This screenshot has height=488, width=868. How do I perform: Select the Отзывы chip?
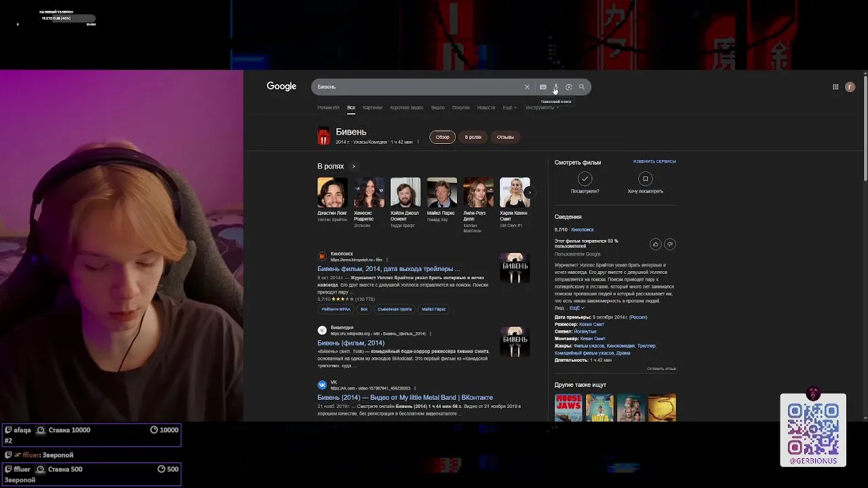tap(505, 137)
